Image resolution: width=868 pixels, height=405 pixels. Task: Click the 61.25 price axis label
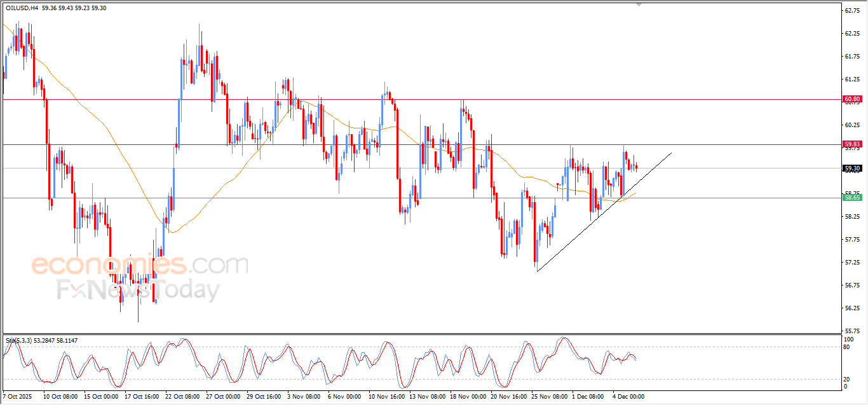[852, 79]
